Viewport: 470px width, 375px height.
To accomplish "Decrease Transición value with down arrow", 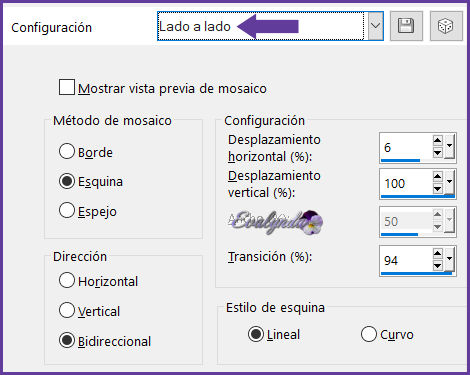I will (x=437, y=266).
